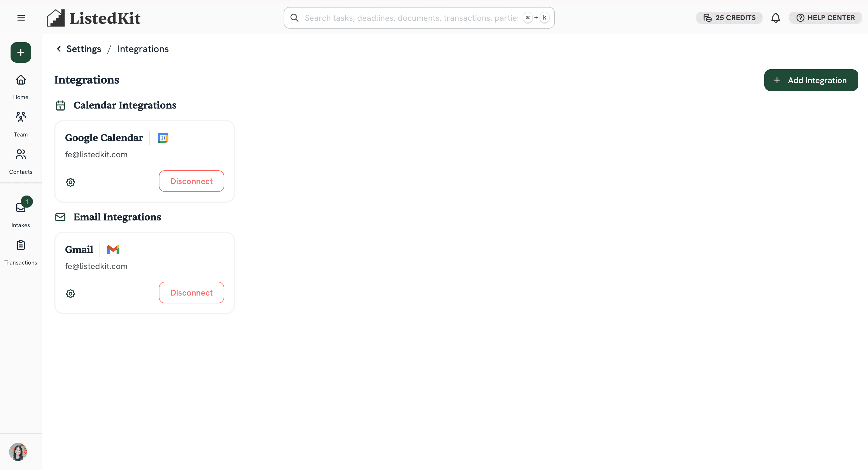Image resolution: width=868 pixels, height=470 pixels.
Task: Open Gmail settings gear
Action: 71,293
